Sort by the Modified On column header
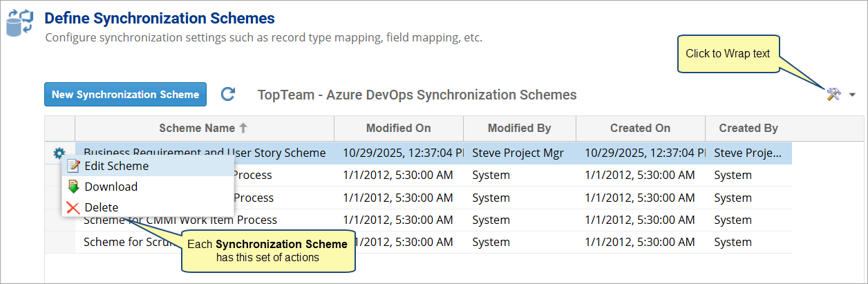Viewport: 868px width, 284px height. [x=398, y=128]
